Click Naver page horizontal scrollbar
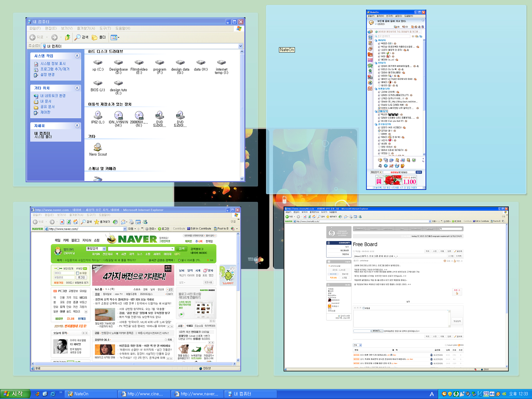The image size is (532, 399). (x=134, y=364)
